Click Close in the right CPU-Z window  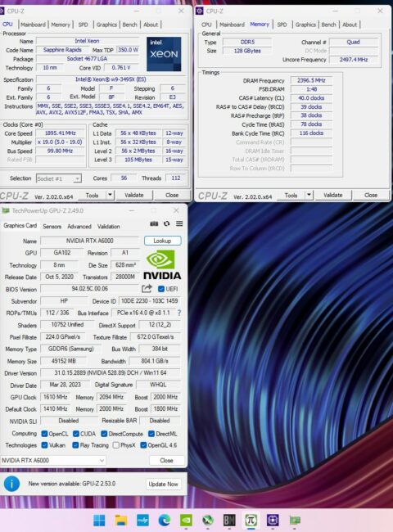coord(371,195)
